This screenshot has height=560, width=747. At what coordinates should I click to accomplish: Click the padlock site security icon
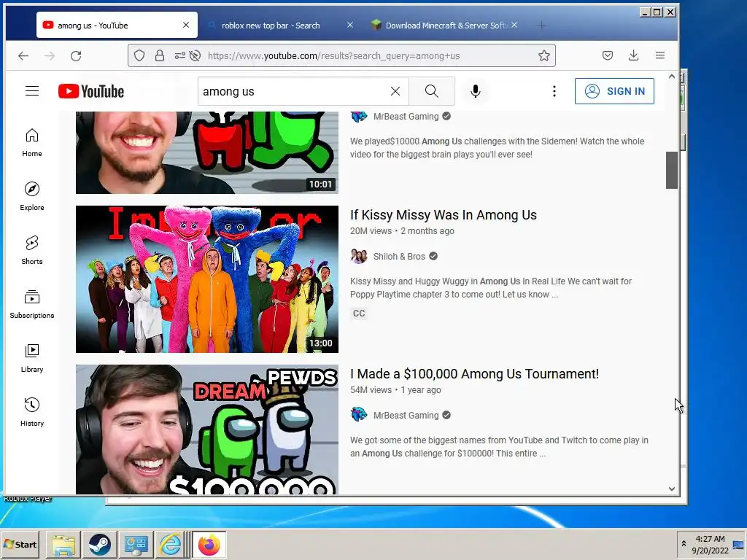[x=160, y=55]
